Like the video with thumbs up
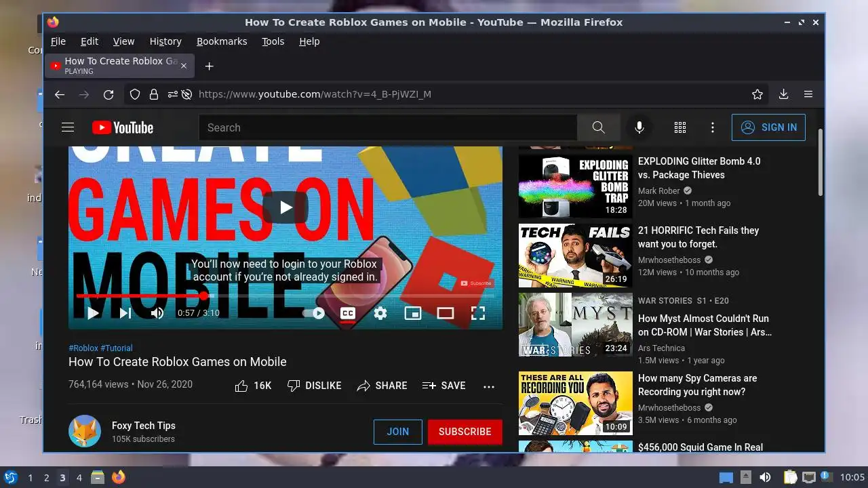 point(252,386)
